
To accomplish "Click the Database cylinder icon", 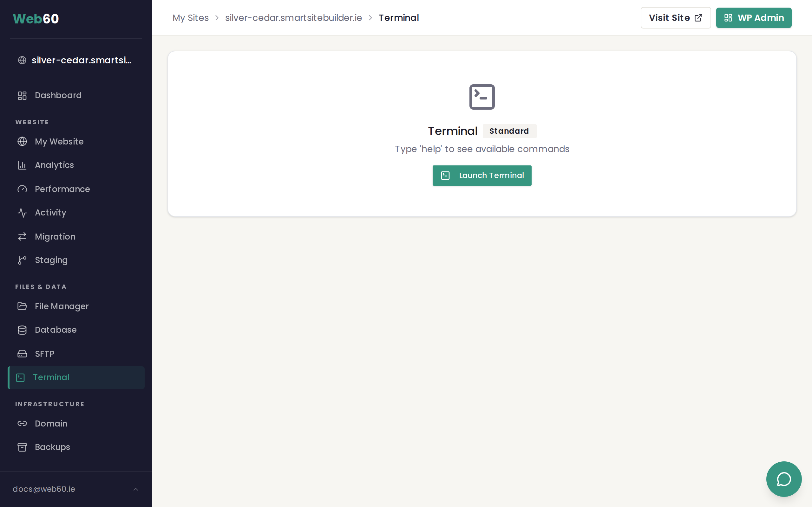I will [22, 330].
